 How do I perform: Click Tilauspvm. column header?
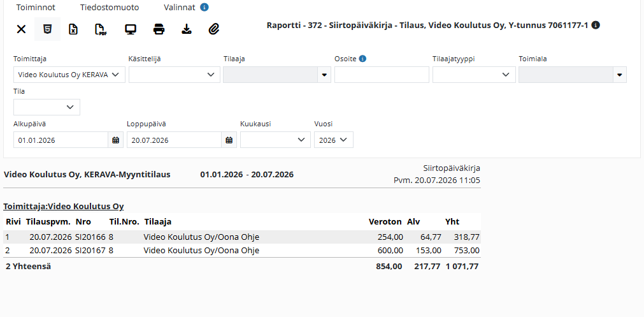48,222
